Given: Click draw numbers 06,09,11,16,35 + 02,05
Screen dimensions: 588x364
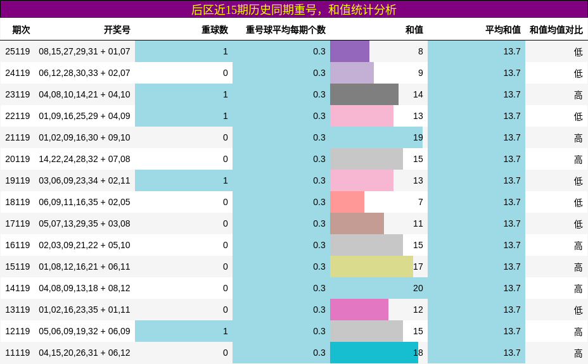Looking at the screenshot, I should tap(84, 202).
